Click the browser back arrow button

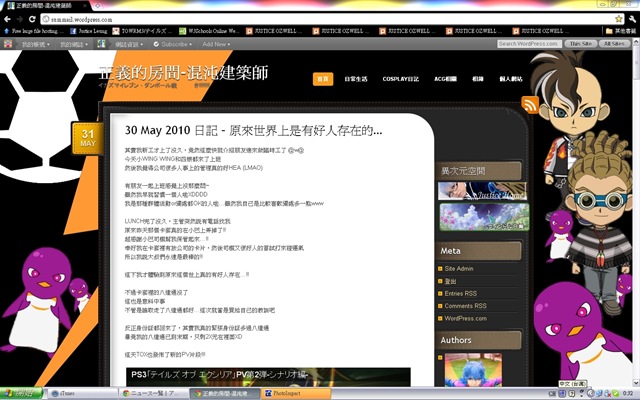pos(8,18)
